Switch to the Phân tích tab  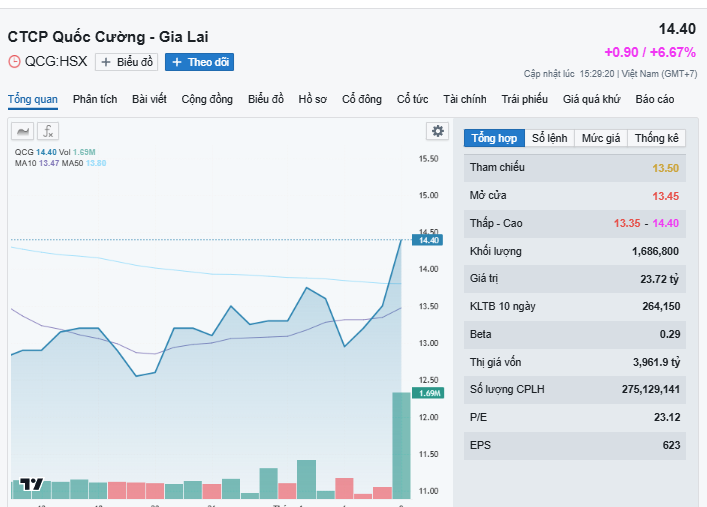pyautogui.click(x=95, y=99)
